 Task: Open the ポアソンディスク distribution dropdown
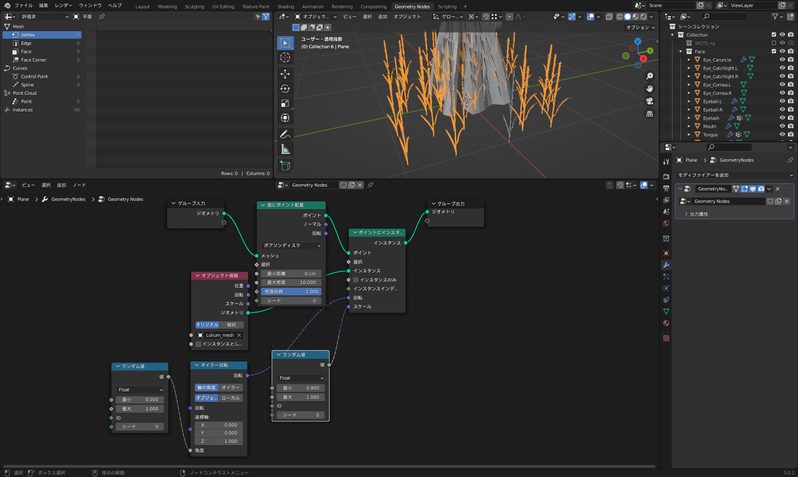(290, 245)
